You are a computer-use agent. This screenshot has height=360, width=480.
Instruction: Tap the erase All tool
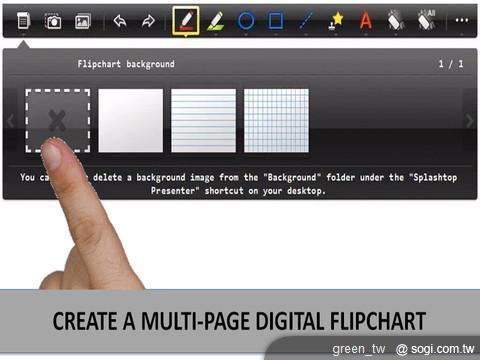tap(426, 20)
